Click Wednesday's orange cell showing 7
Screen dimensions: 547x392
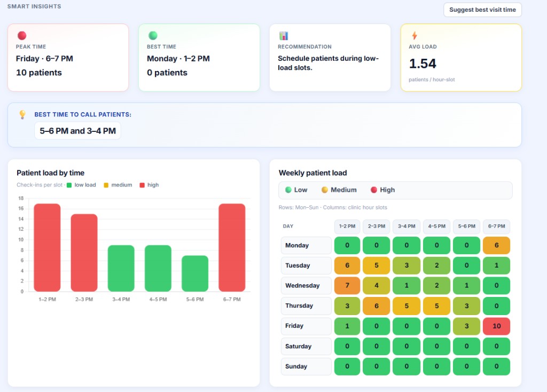347,285
